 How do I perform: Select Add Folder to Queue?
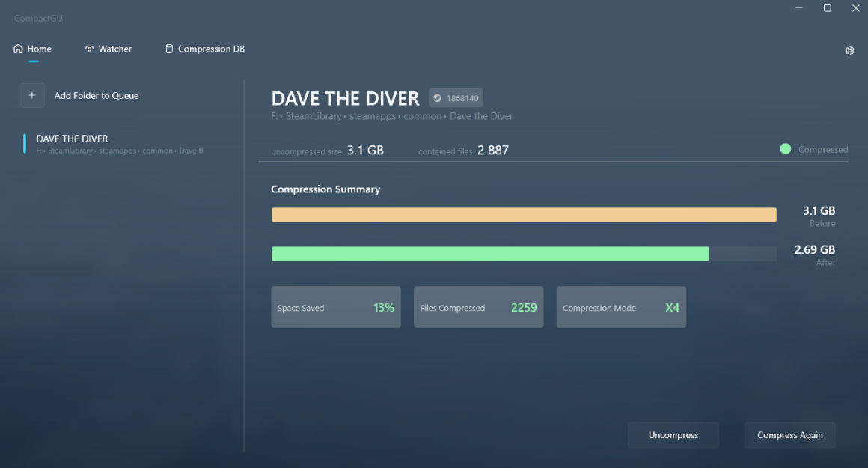tap(96, 96)
